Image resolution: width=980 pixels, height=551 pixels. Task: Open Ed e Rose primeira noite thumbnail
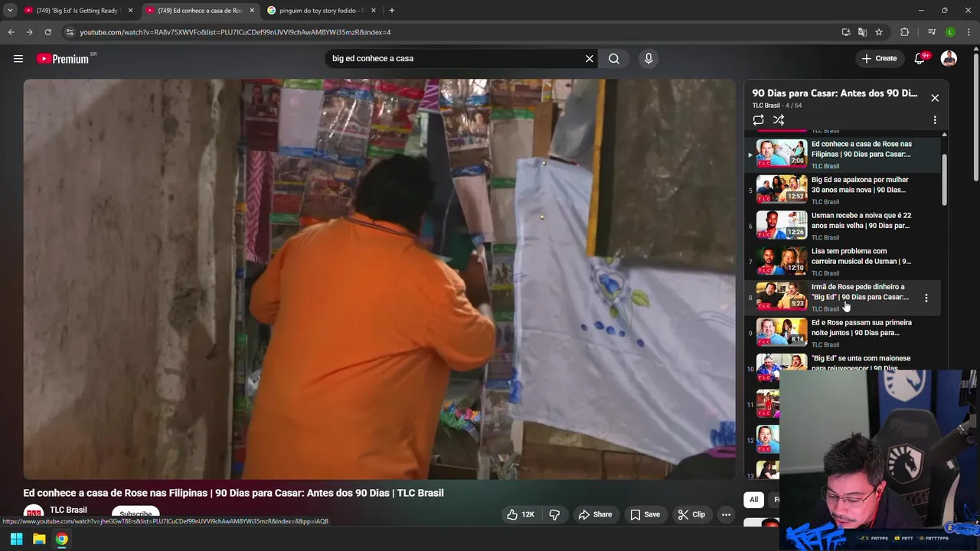coord(782,332)
